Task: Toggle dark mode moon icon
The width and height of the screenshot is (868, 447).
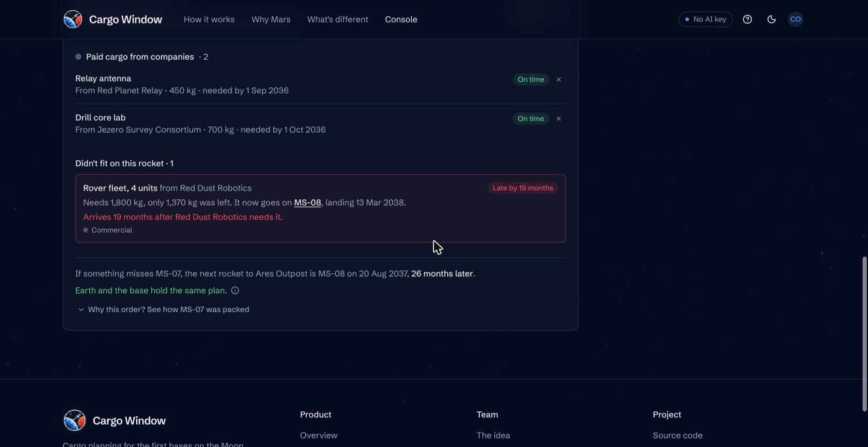Action: pos(772,19)
